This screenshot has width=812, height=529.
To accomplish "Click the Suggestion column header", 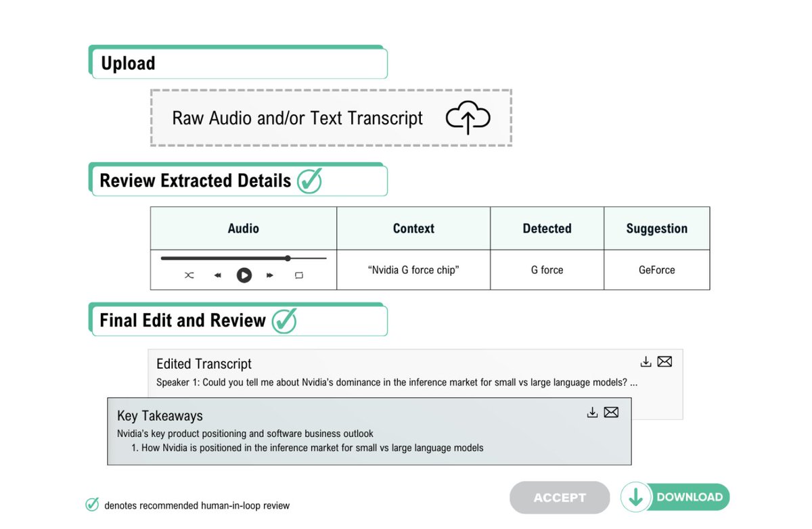I will coord(657,229).
